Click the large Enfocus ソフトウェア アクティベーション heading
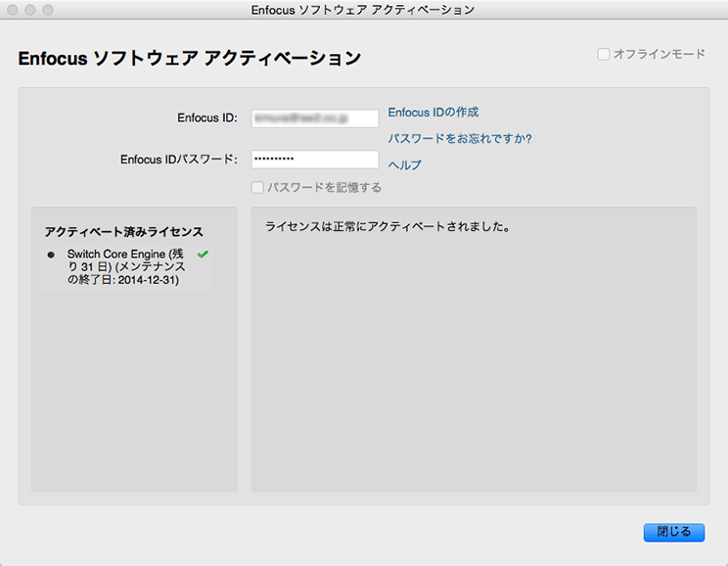This screenshot has height=566, width=728. 190,59
